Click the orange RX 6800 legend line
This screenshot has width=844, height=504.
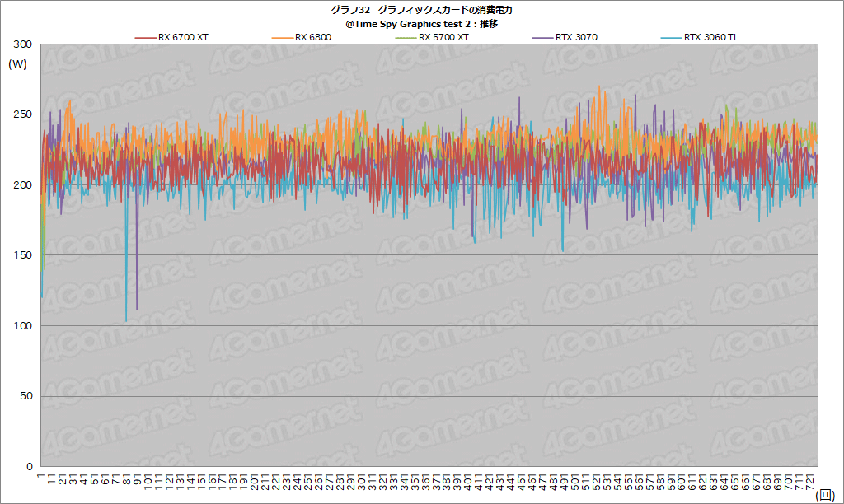[283, 38]
